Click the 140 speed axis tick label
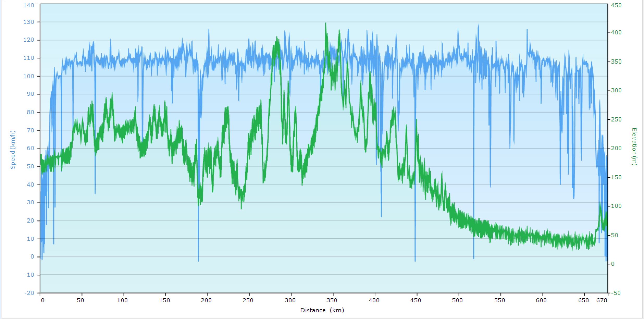This screenshot has width=644, height=319. 28,5
